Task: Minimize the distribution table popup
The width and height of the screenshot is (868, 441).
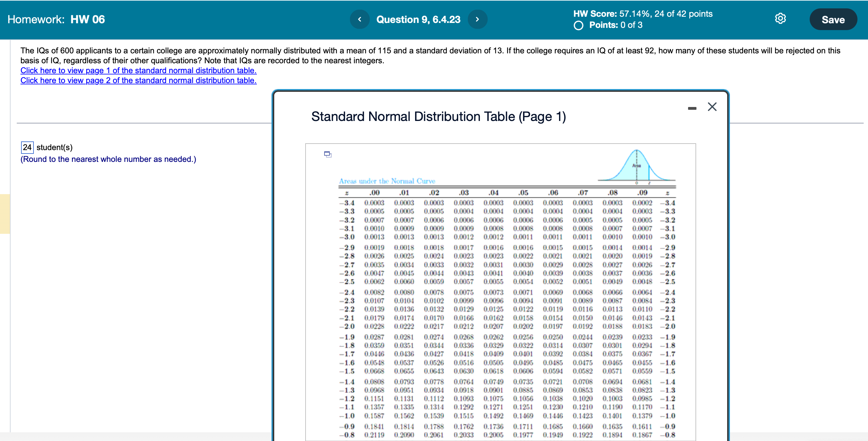Action: coord(692,108)
